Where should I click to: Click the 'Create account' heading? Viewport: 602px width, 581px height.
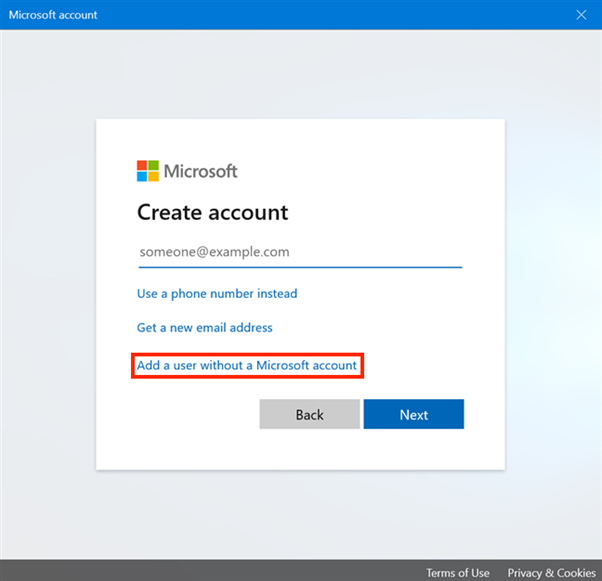212,212
